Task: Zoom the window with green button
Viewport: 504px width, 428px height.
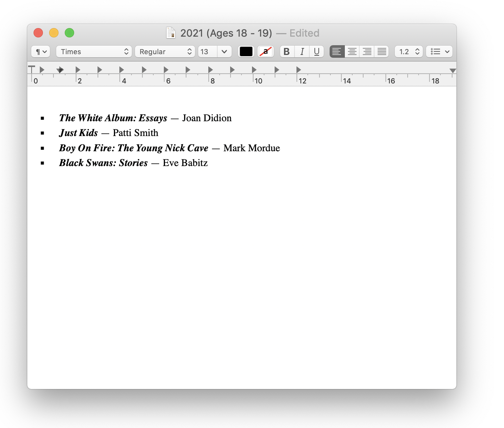Action: tap(69, 33)
